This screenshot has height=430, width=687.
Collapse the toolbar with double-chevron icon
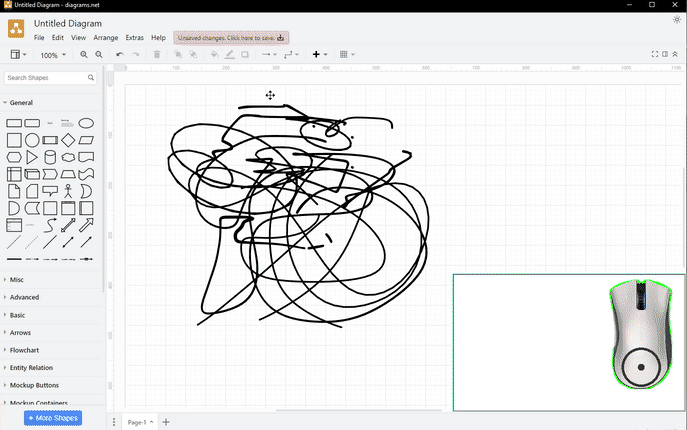[x=675, y=54]
